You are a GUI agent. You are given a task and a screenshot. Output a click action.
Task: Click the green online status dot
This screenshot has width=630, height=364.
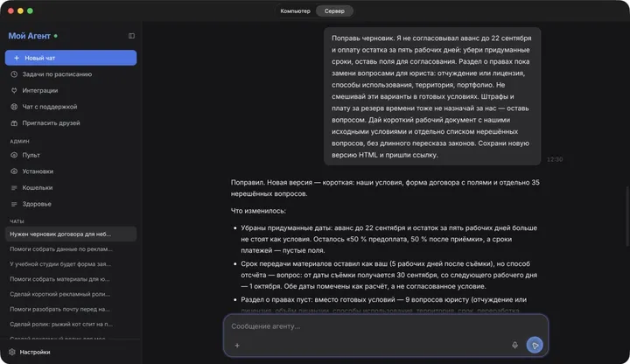tap(56, 36)
